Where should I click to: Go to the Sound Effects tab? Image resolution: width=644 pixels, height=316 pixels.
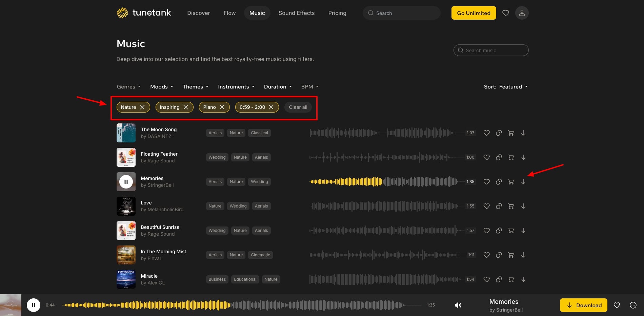coord(296,13)
